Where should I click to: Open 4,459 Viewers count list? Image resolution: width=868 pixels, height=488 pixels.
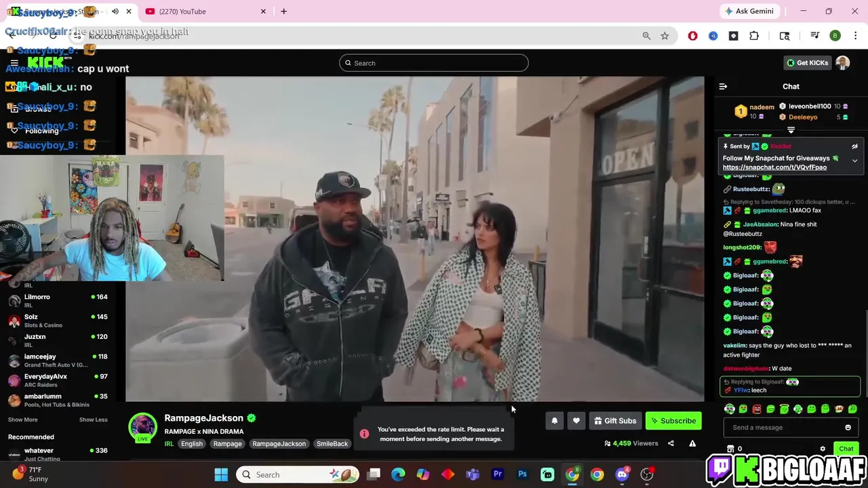point(631,443)
